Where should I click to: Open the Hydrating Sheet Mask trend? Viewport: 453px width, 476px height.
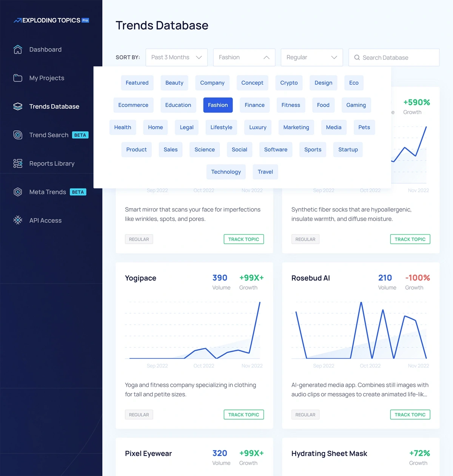coord(329,453)
